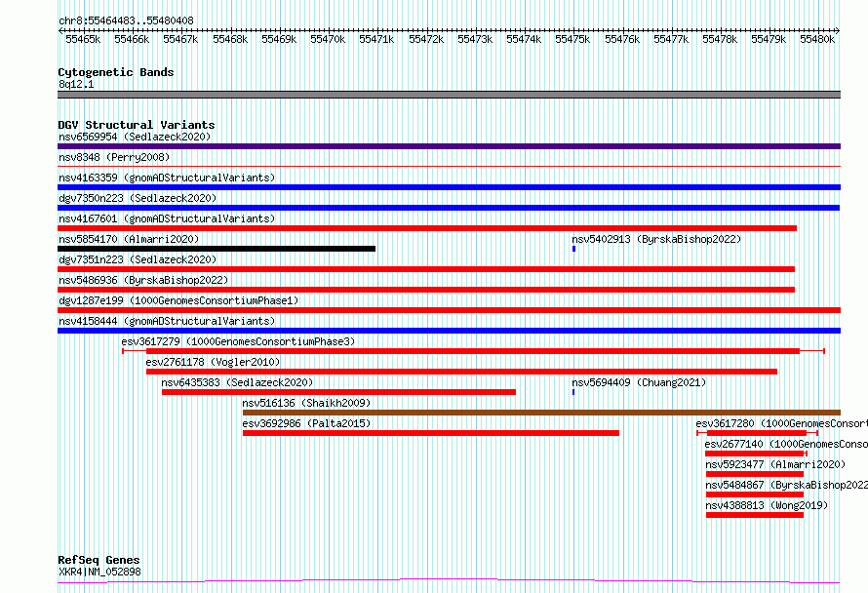The image size is (868, 593).
Task: Select the blue nsv4158444 variant bar
Action: (x=449, y=331)
